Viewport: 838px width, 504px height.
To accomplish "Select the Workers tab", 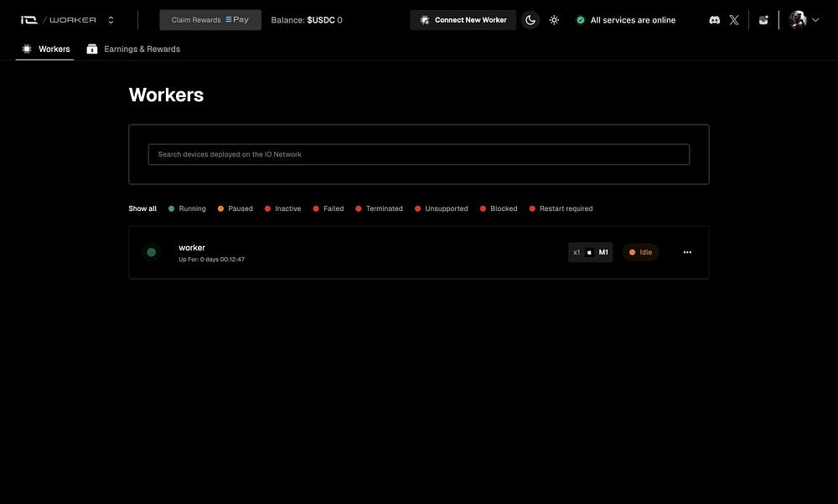I will tap(45, 49).
